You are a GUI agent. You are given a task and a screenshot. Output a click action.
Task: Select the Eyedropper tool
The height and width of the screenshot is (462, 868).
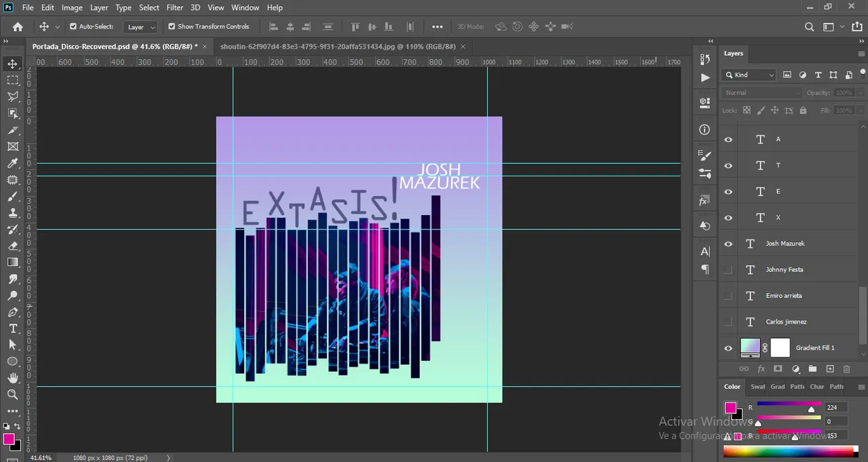point(13,163)
